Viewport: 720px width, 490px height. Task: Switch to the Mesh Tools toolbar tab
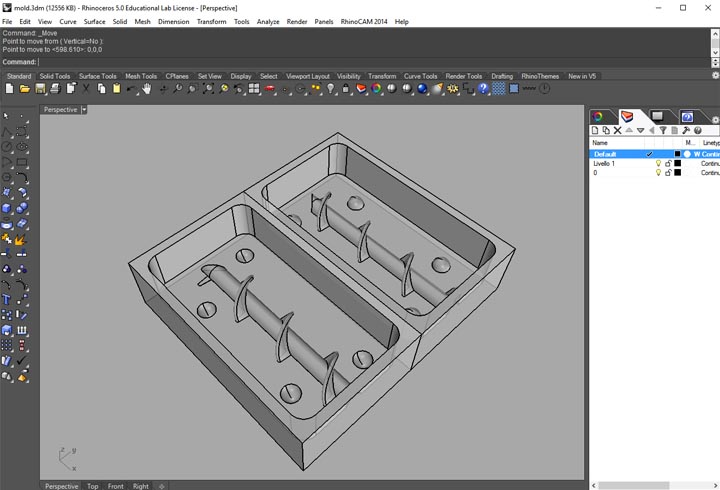click(141, 76)
